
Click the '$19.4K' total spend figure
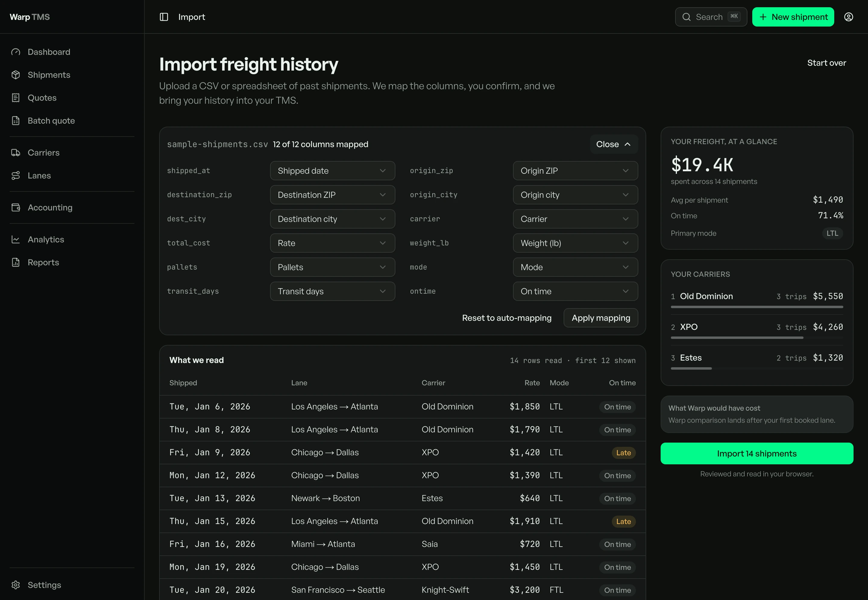tap(702, 165)
